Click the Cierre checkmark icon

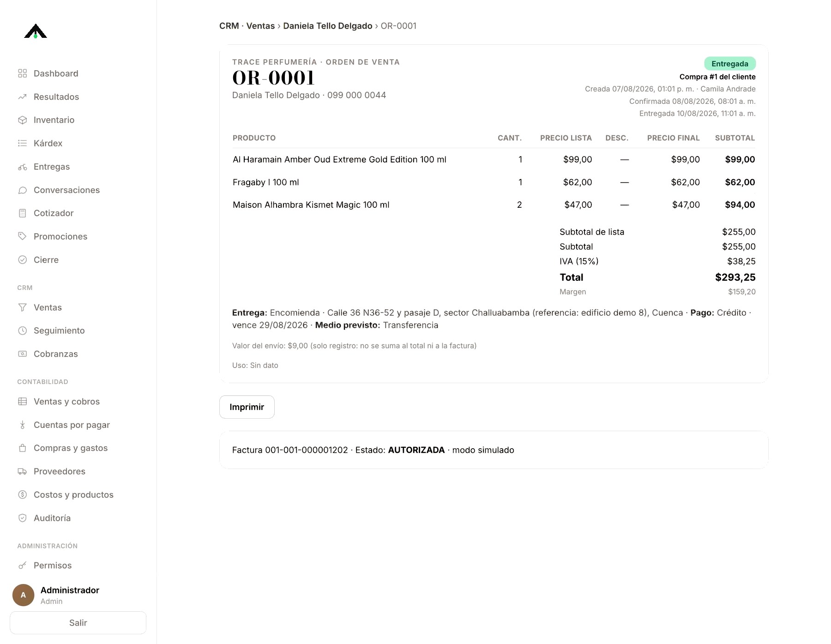tap(22, 260)
